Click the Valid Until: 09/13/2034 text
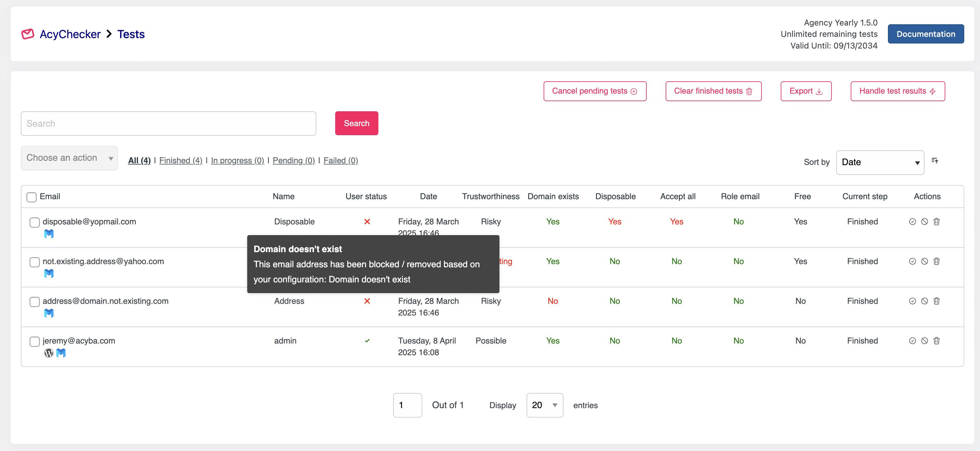The width and height of the screenshot is (980, 451). pos(833,46)
